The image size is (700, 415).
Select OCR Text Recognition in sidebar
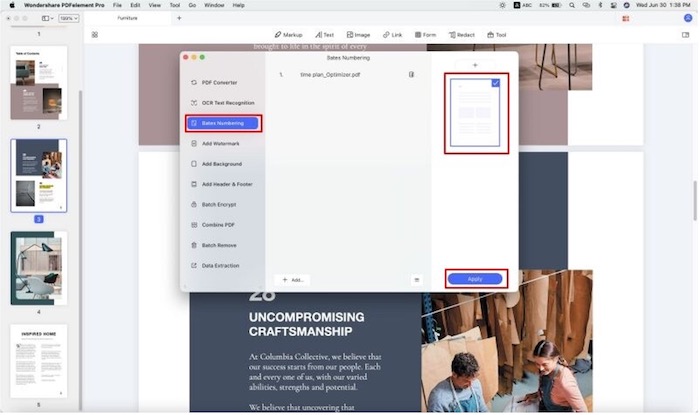point(227,103)
